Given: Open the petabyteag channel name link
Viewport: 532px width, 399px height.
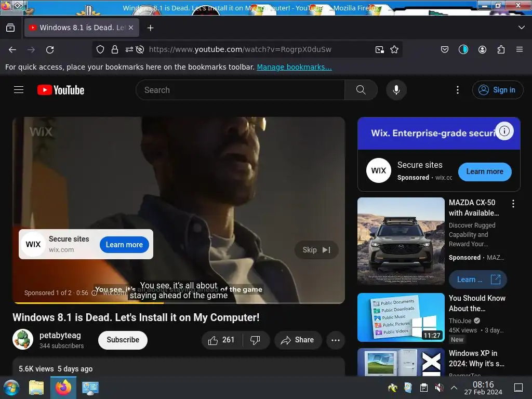Looking at the screenshot, I should [60, 336].
